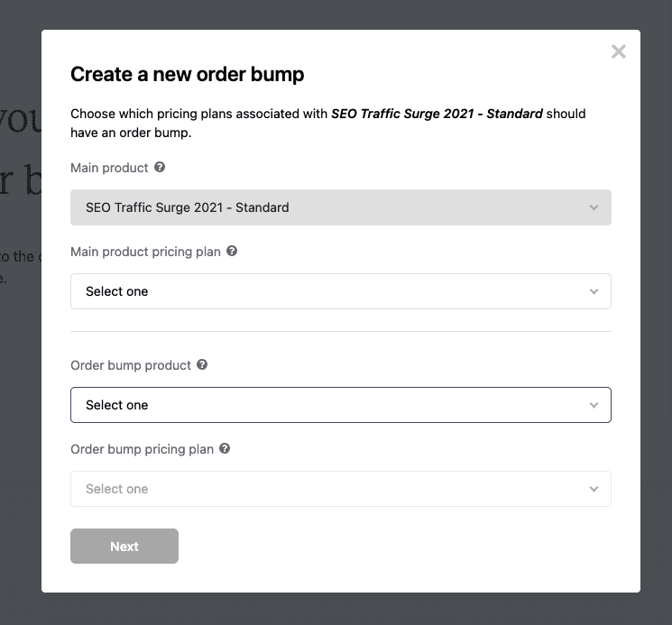
Task: Click the 'Create a new order bump' heading
Action: pos(187,75)
